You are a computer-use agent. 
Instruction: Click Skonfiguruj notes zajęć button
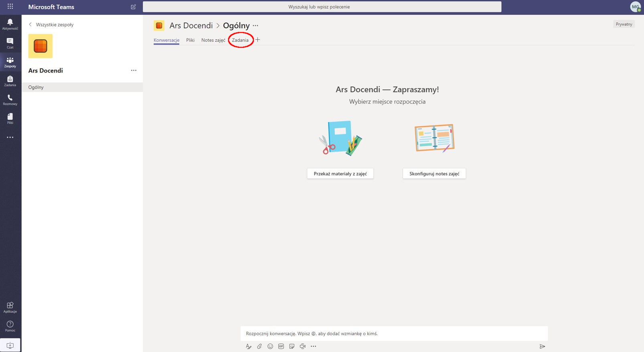click(x=434, y=174)
